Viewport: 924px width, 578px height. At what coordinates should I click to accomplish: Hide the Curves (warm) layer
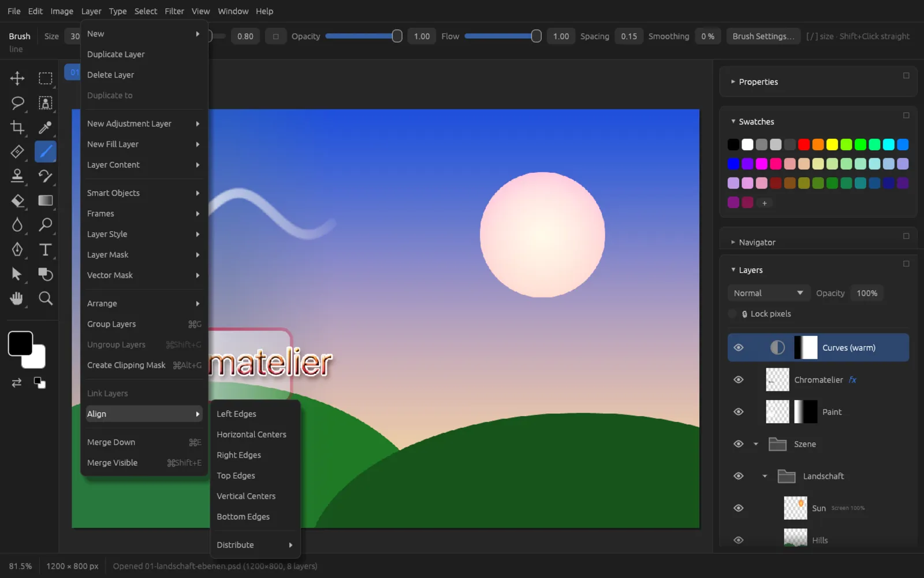pos(739,347)
